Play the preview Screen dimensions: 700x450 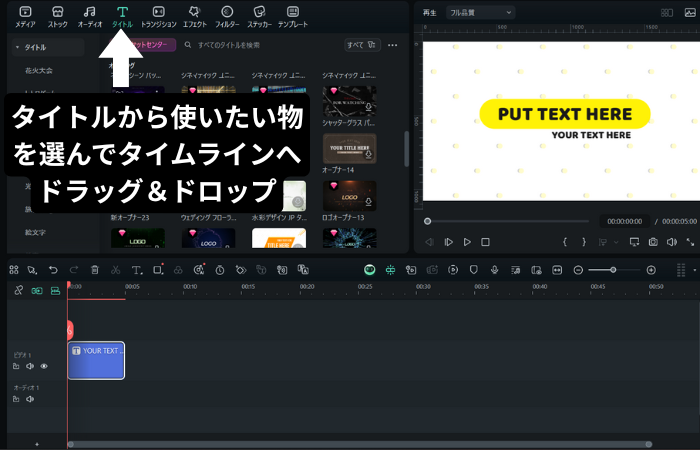[x=467, y=242]
